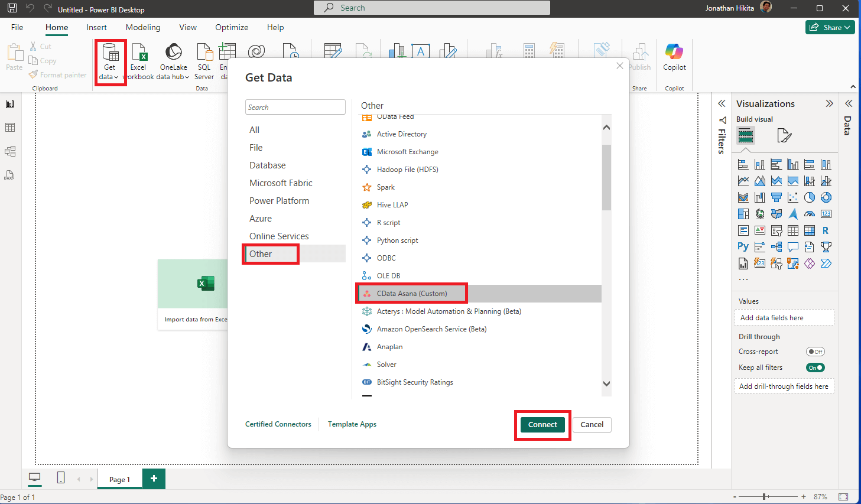The width and height of the screenshot is (861, 504).
Task: Turn on Cross-report drill through toggle
Action: click(815, 352)
